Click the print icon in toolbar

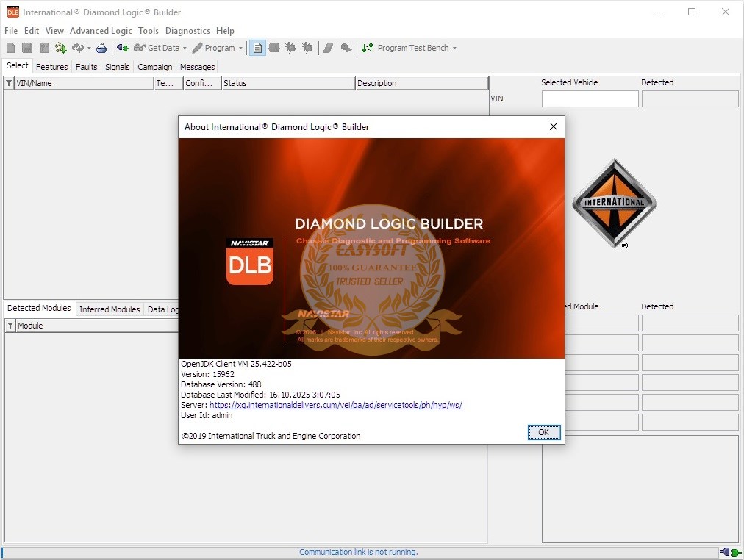101,48
